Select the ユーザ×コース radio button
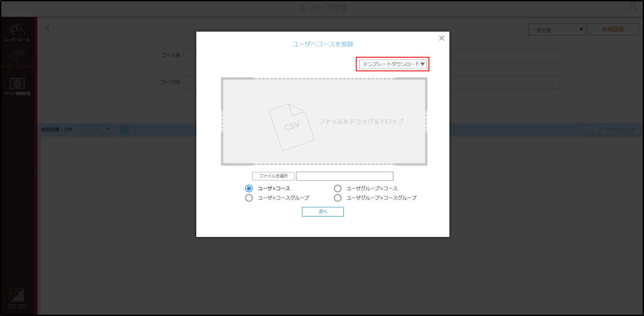The height and width of the screenshot is (316, 644). [x=249, y=188]
